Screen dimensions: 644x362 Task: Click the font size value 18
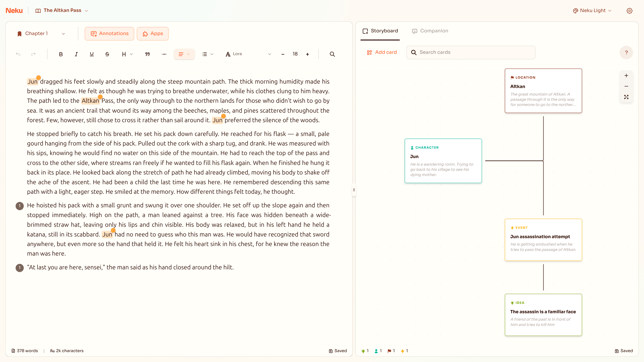[x=295, y=54]
